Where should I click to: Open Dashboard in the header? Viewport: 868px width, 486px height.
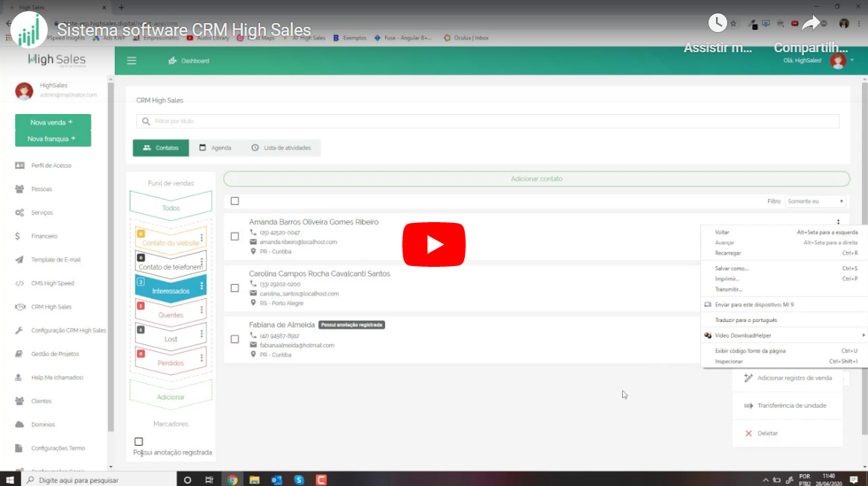(x=189, y=61)
